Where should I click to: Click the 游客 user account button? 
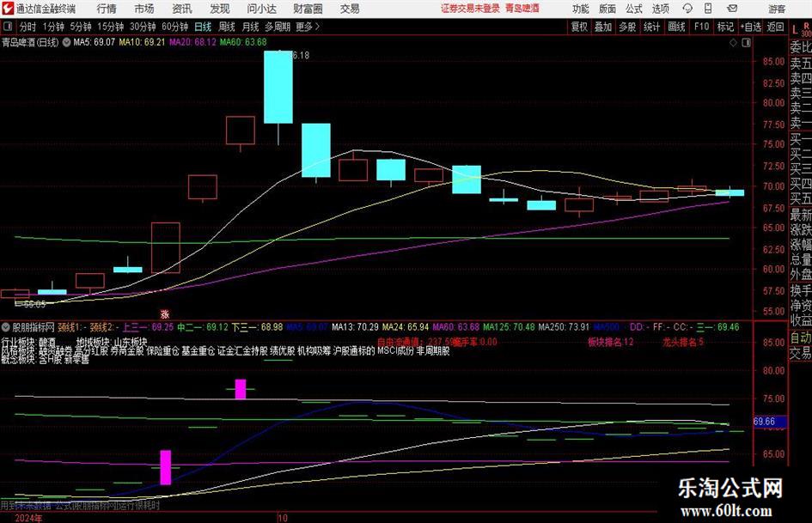[777, 9]
